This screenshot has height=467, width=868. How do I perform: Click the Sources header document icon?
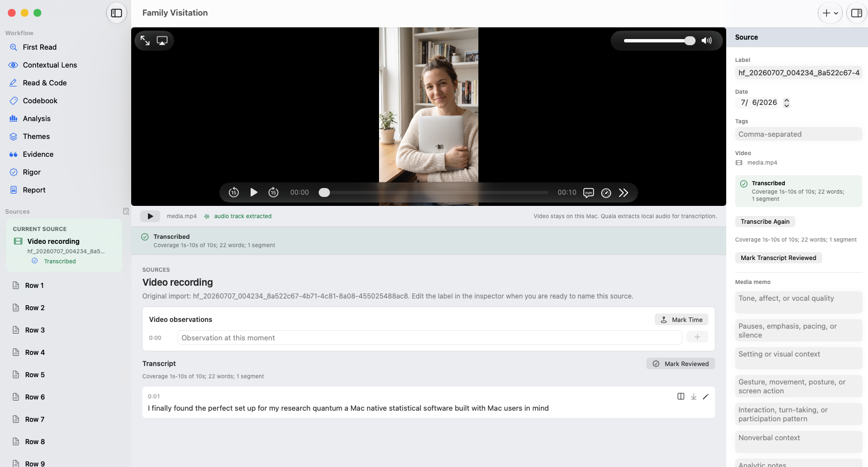(126, 211)
